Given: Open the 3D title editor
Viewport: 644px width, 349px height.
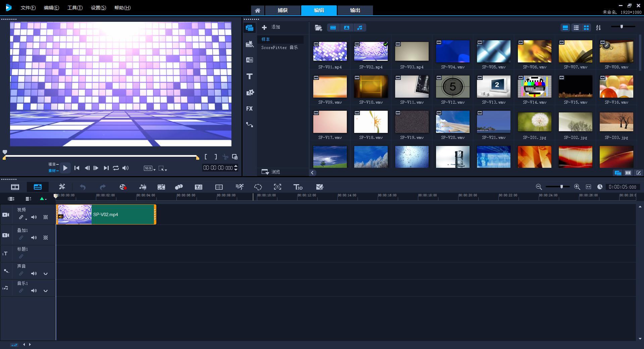Looking at the screenshot, I should coord(298,187).
